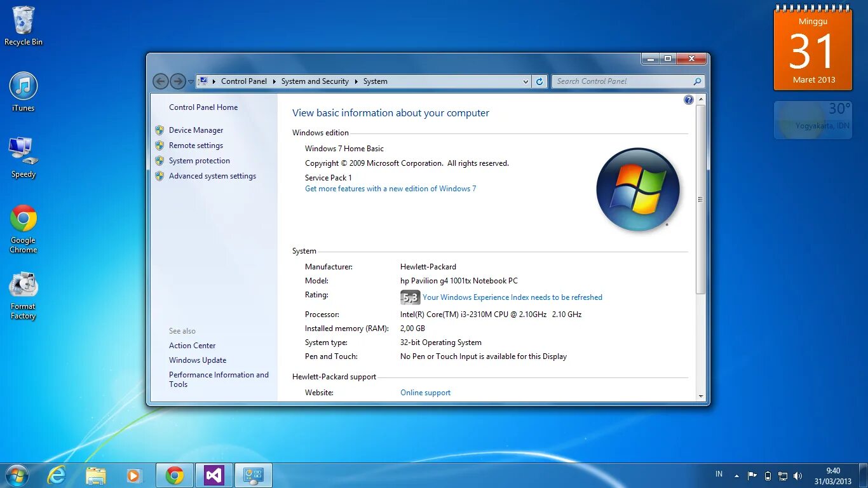Click the 32-bit Operating System text
The image size is (868, 488).
pos(441,342)
